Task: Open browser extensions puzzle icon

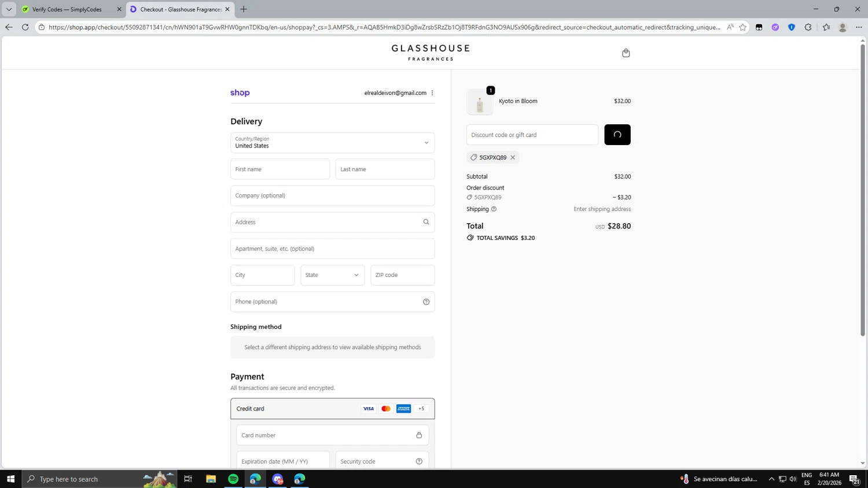Action: [808, 27]
